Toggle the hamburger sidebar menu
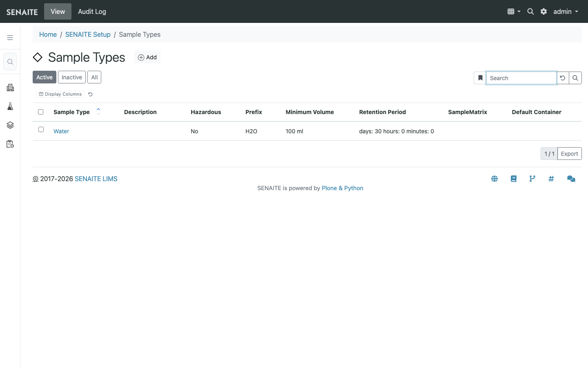Screen dimensions: 588x368 (10, 38)
